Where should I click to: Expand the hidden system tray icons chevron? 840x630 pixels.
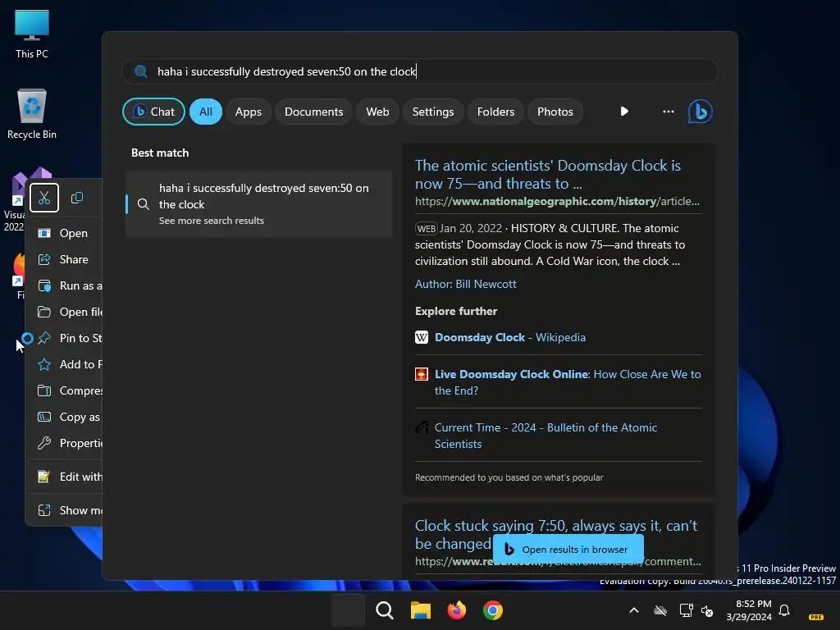click(634, 610)
